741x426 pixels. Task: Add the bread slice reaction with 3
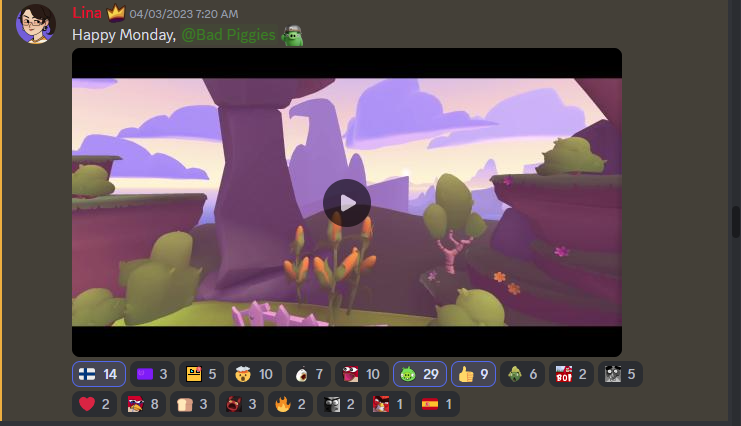[192, 404]
